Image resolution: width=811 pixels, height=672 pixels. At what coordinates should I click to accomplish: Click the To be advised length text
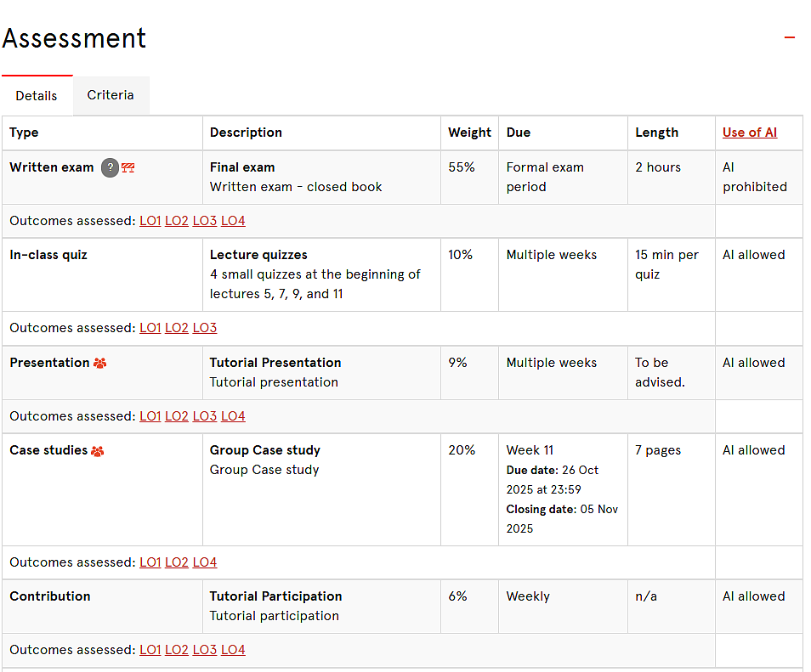(x=660, y=372)
